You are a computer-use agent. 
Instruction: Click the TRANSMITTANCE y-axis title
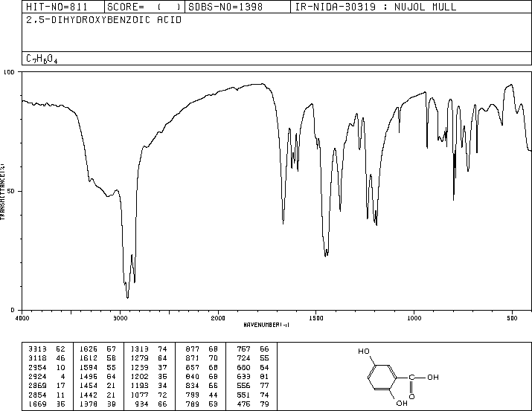click(2, 192)
